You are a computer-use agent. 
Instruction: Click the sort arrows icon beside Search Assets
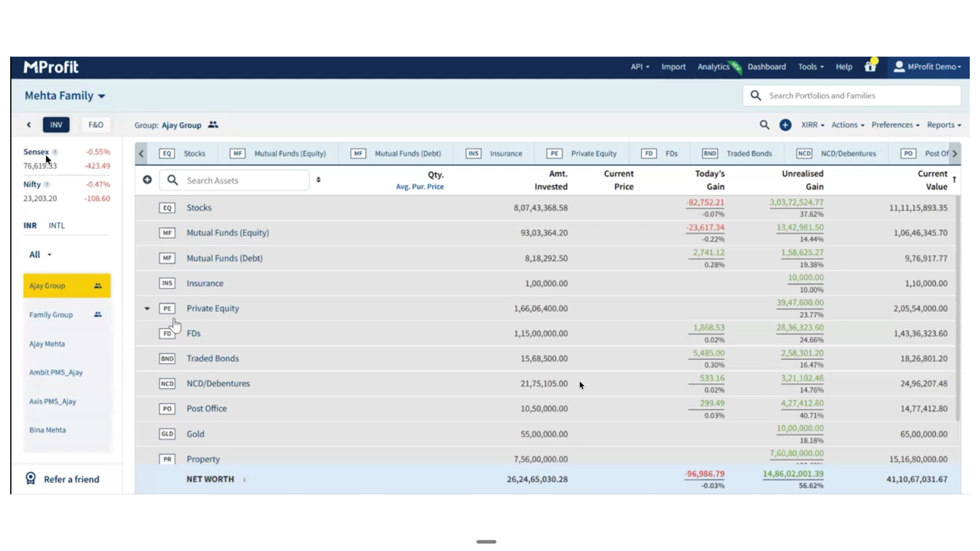(318, 180)
